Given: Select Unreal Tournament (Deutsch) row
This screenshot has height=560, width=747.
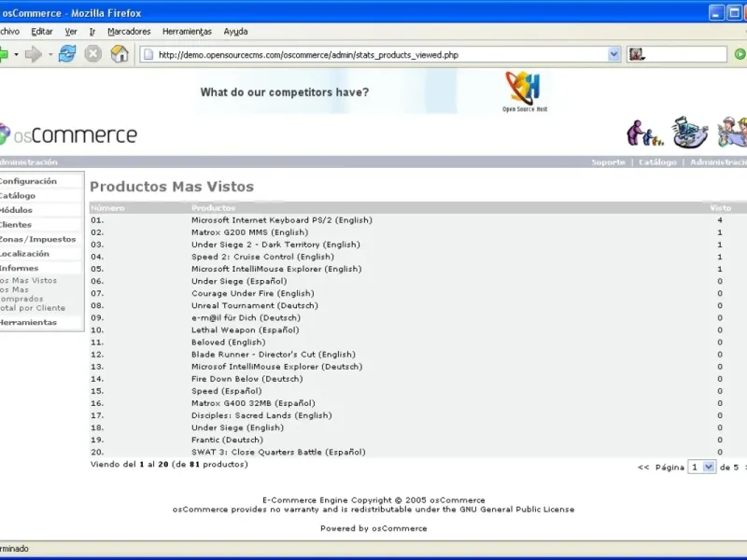Looking at the screenshot, I should 417,306.
